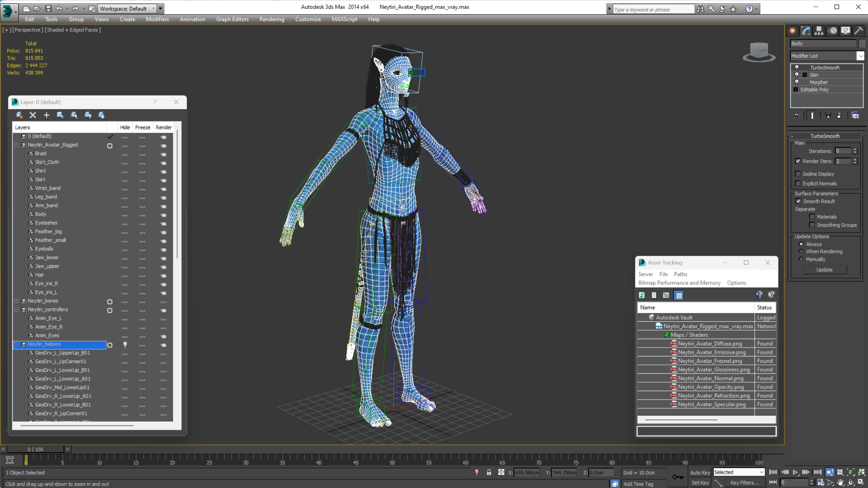
Task: Expand the Neytiri_bones layer
Action: pyautogui.click(x=16, y=301)
